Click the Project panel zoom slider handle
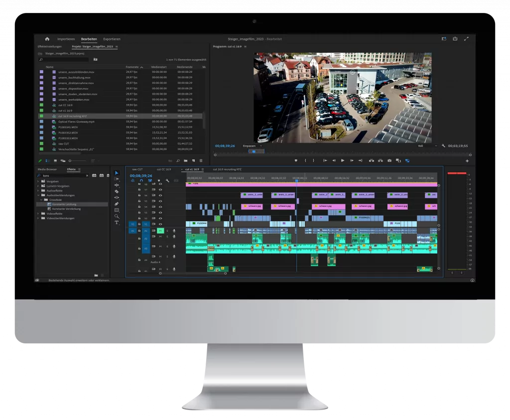This screenshot has width=510, height=420. (x=70, y=161)
